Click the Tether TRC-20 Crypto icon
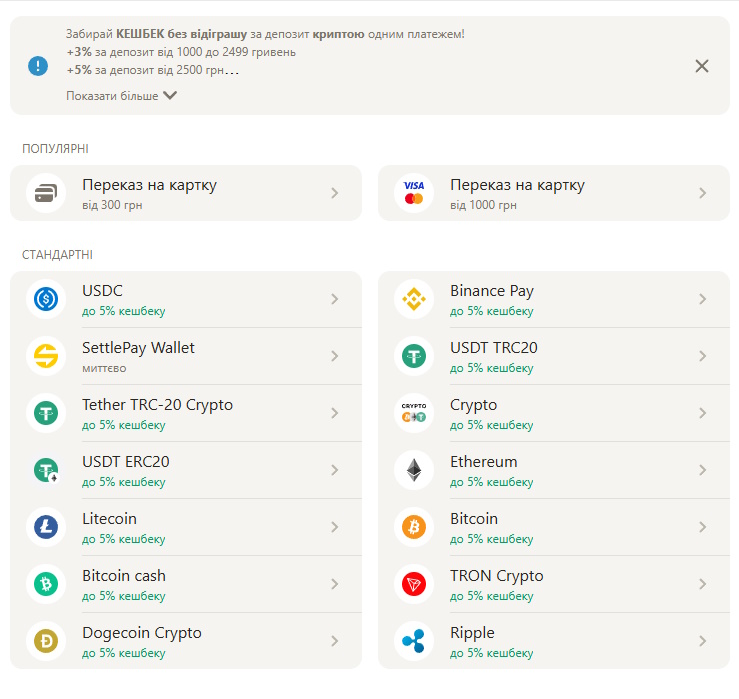 (x=46, y=413)
